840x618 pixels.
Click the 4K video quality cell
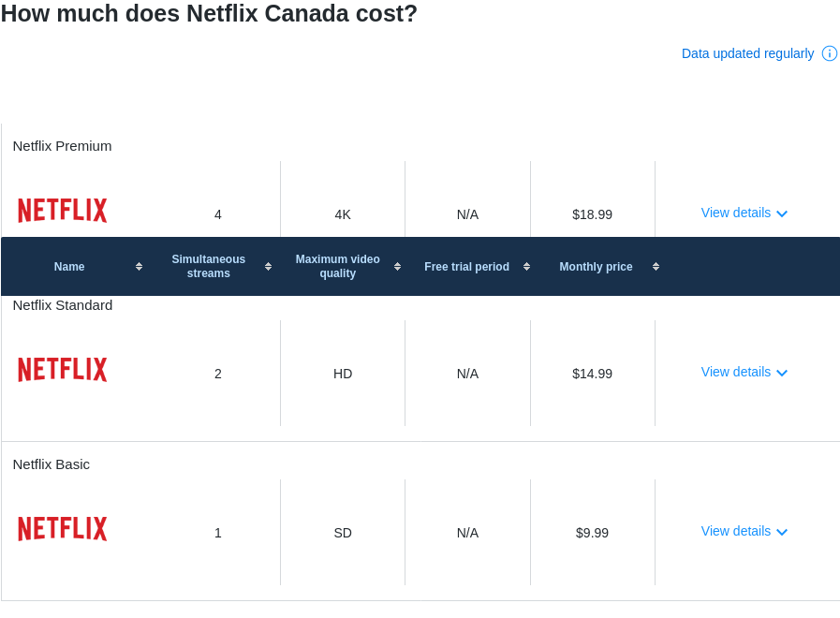[343, 214]
